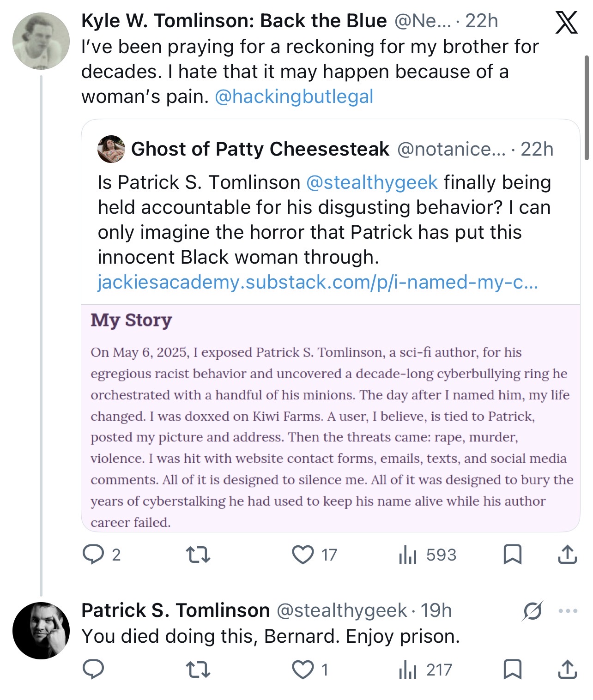Open the jackiesacademy.substack.com link

pyautogui.click(x=318, y=282)
